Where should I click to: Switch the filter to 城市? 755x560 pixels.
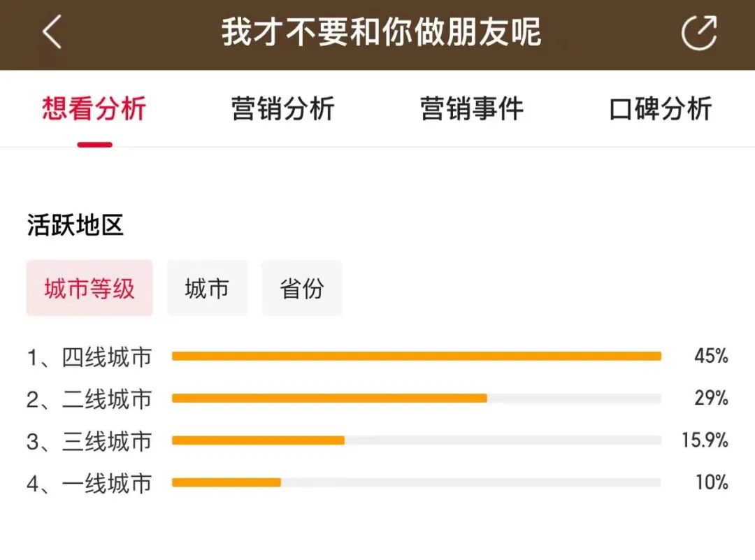[207, 288]
